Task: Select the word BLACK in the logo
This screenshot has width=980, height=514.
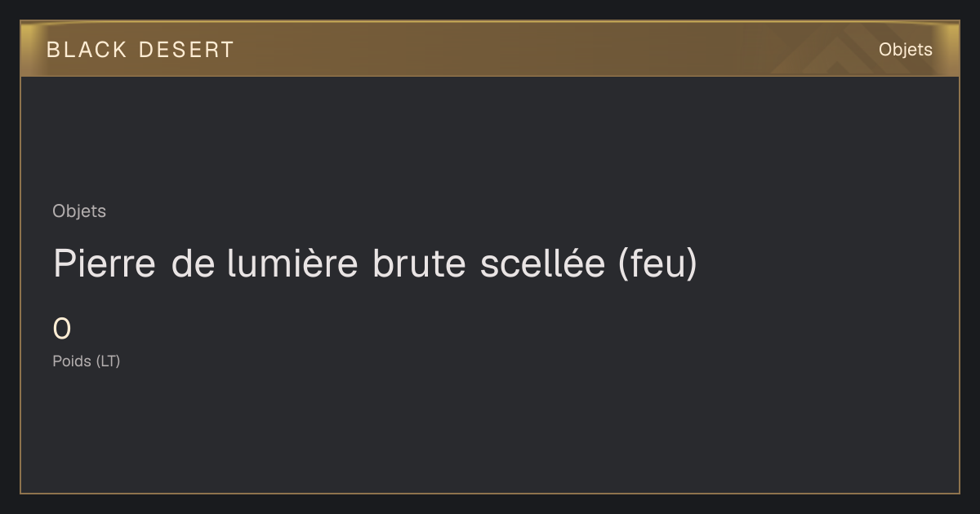Action: click(87, 50)
